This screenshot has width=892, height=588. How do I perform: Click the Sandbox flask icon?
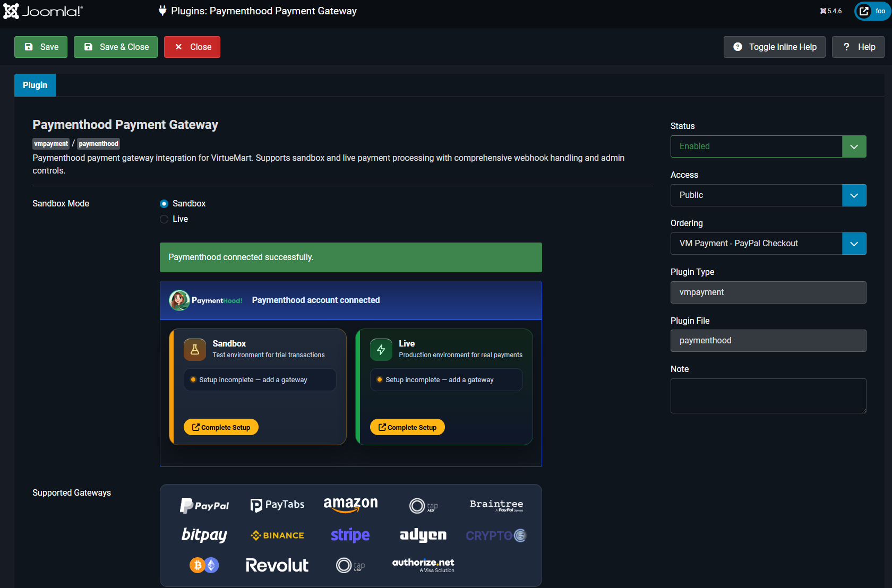coord(195,350)
